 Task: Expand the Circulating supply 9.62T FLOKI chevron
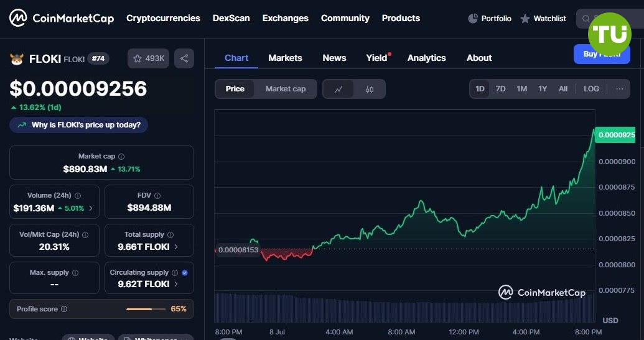[x=176, y=284]
